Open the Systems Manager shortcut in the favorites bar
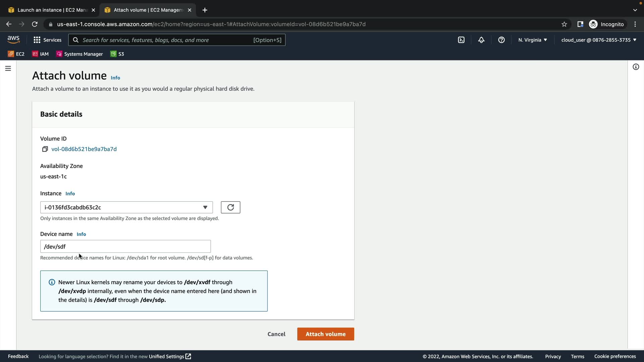Screen dimensions: 644x362 point(79,54)
